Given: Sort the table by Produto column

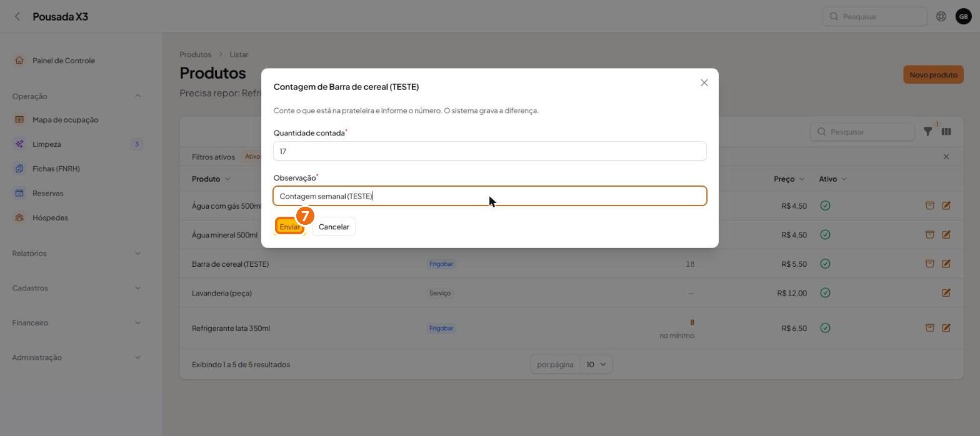Looking at the screenshot, I should (211, 179).
